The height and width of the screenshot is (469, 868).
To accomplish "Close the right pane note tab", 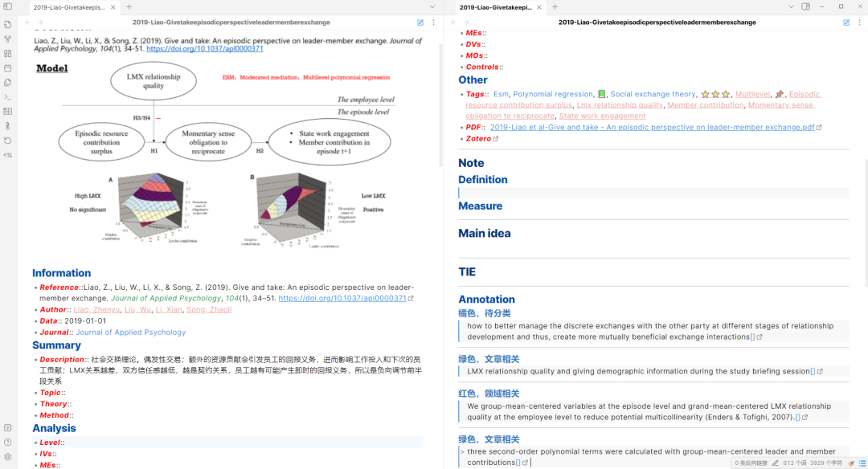I will click(x=539, y=7).
